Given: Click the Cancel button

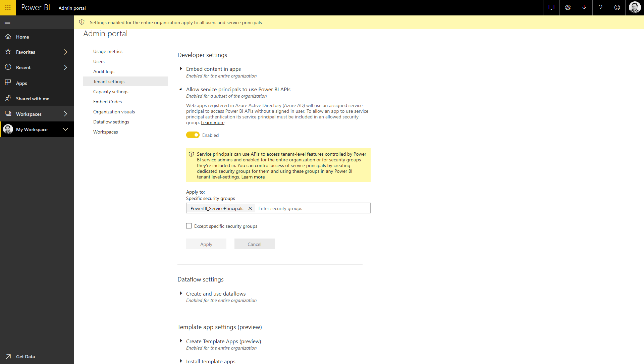Looking at the screenshot, I should coord(254,244).
